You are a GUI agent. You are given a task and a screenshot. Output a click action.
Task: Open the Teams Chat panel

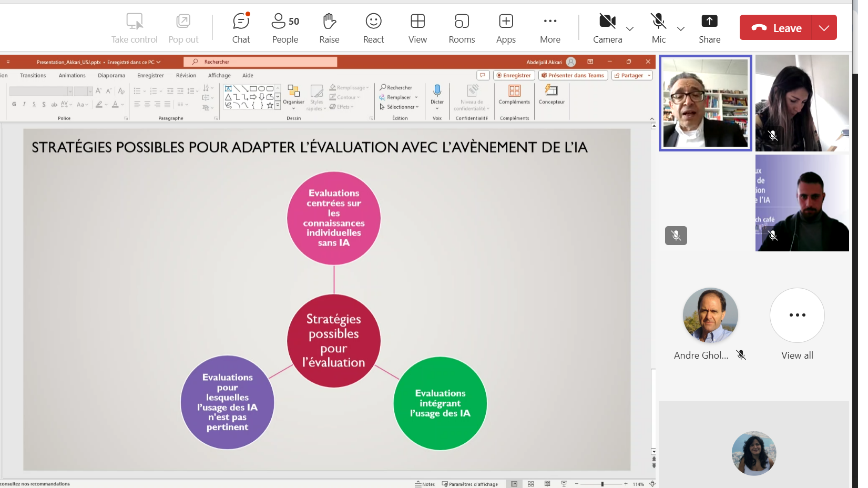[241, 28]
